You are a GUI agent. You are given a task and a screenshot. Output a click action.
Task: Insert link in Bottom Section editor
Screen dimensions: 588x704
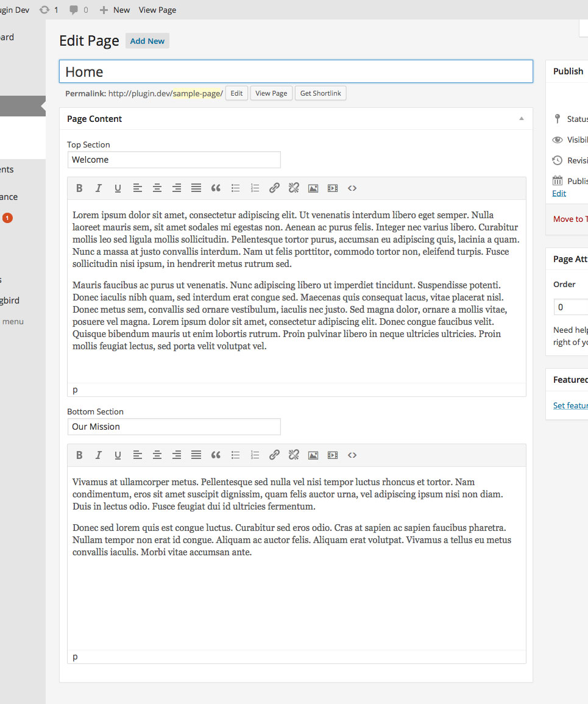pos(274,455)
